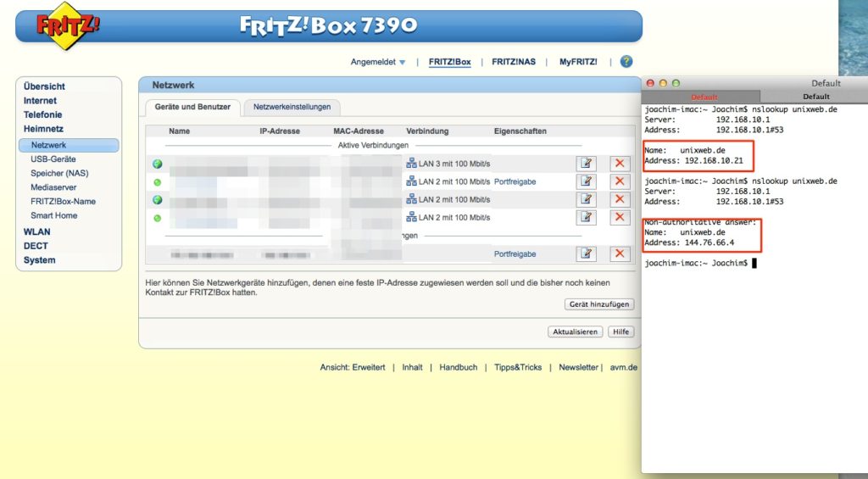Click the Ansicht: Erweitert footer link
Viewport: 868px width, 479px height.
(x=353, y=367)
